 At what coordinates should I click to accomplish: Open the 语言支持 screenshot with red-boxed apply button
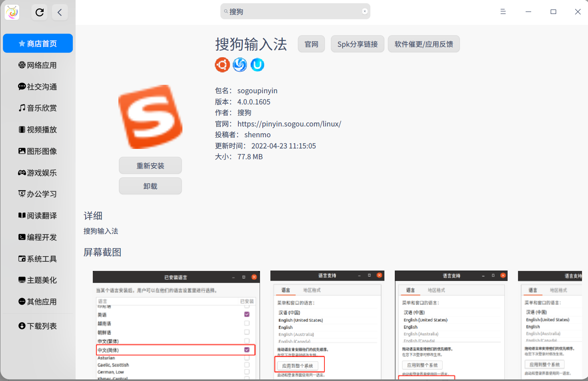tap(327, 325)
